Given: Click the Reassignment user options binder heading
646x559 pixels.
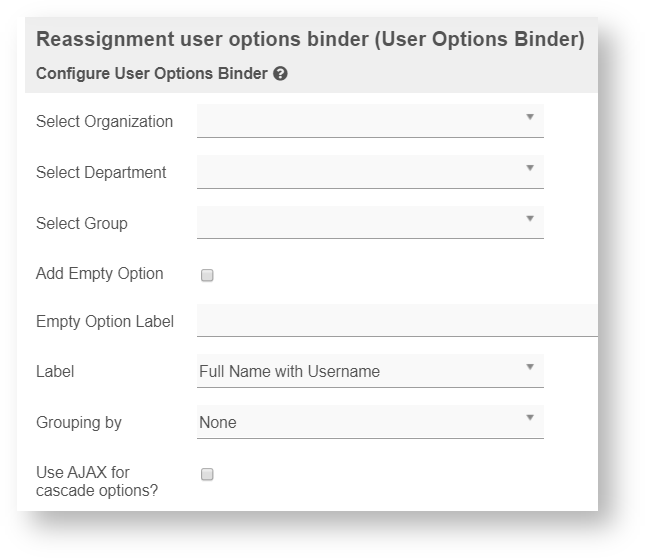Looking at the screenshot, I should pyautogui.click(x=310, y=41).
